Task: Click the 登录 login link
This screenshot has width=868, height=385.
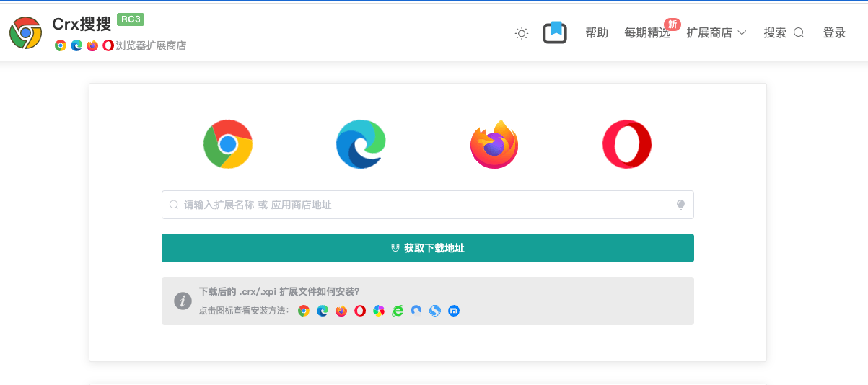Action: tap(834, 33)
